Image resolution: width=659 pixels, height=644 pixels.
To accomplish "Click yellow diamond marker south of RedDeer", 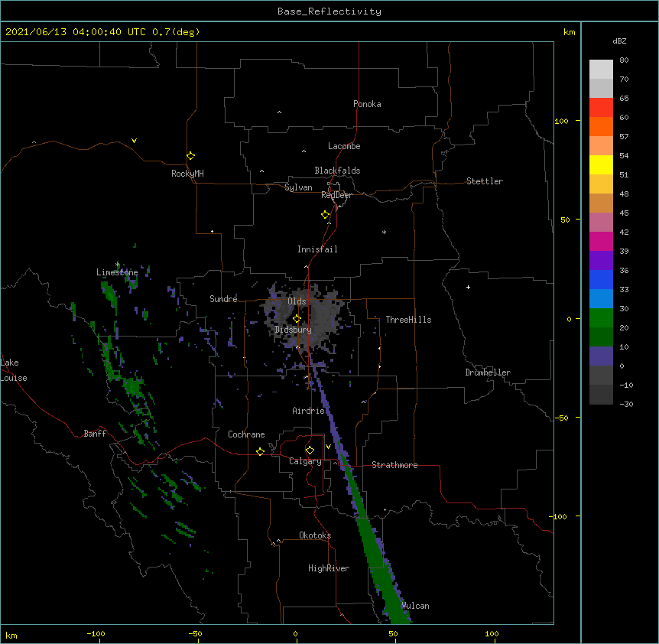I will (326, 215).
